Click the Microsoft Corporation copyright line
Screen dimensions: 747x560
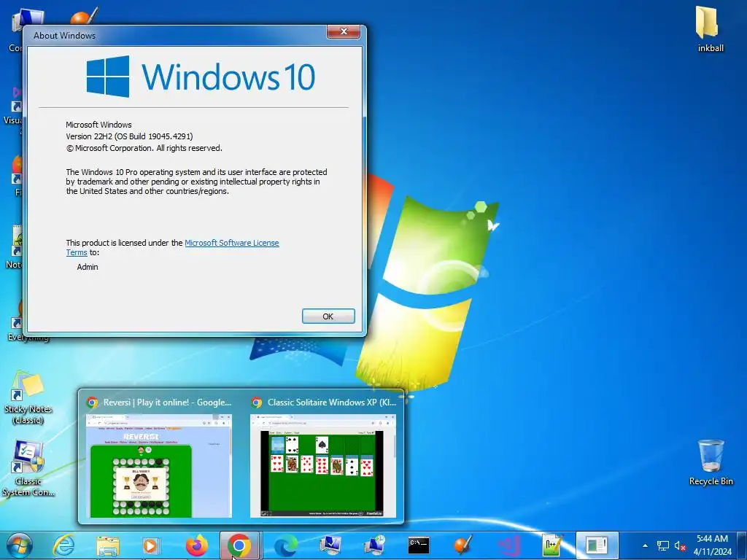point(144,148)
